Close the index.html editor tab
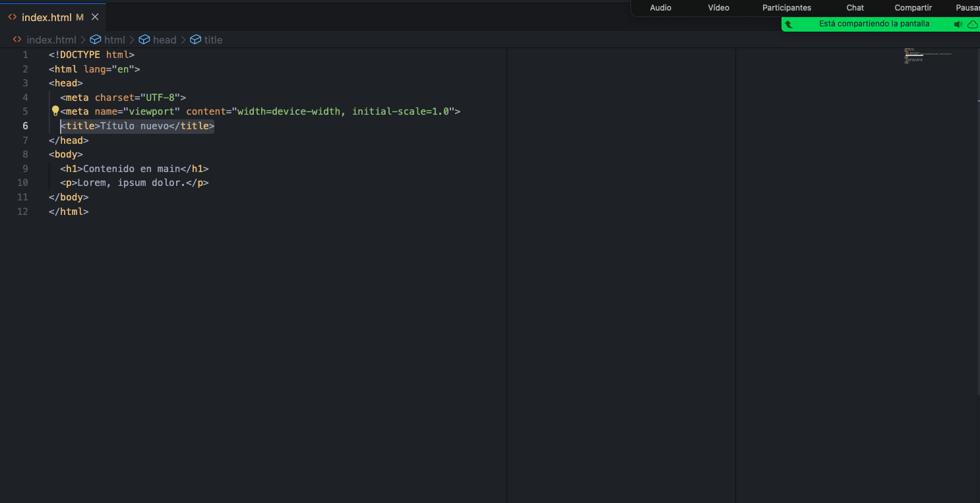This screenshot has width=980, height=503. click(x=95, y=17)
